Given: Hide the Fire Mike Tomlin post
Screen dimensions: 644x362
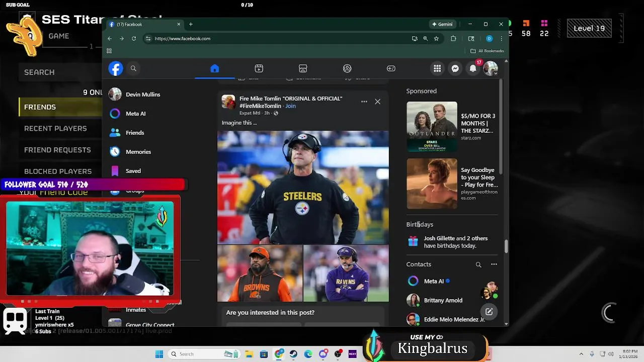Looking at the screenshot, I should [x=377, y=102].
